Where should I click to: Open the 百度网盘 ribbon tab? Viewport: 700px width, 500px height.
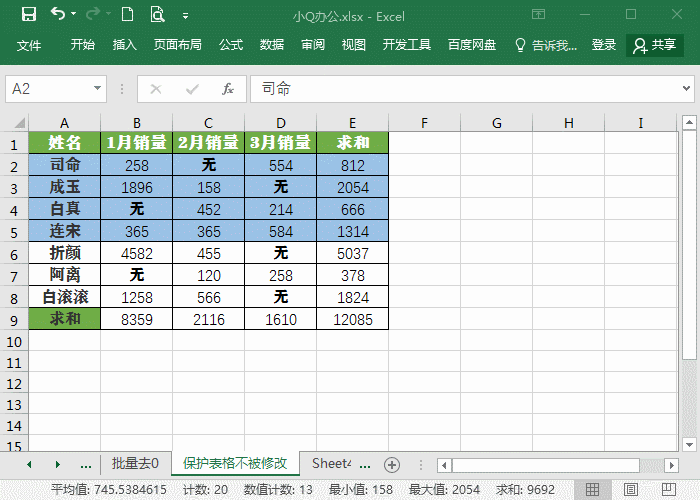(x=472, y=45)
